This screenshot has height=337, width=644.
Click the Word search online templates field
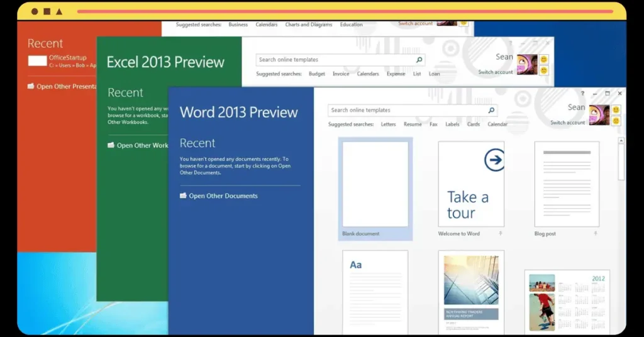(413, 110)
